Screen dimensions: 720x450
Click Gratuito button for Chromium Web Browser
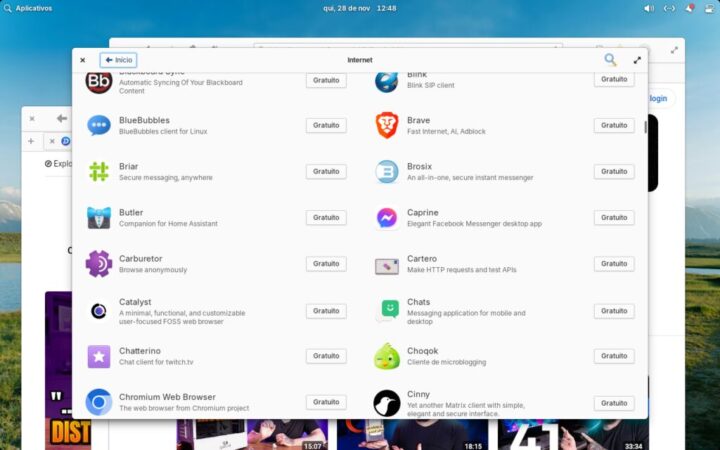[326, 402]
